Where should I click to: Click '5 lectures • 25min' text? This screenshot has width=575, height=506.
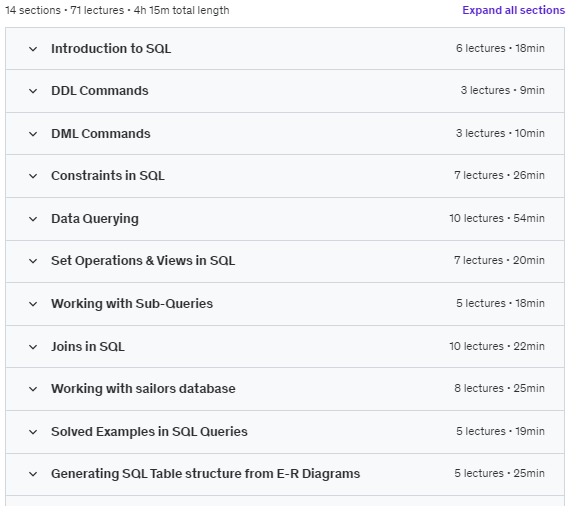click(499, 473)
